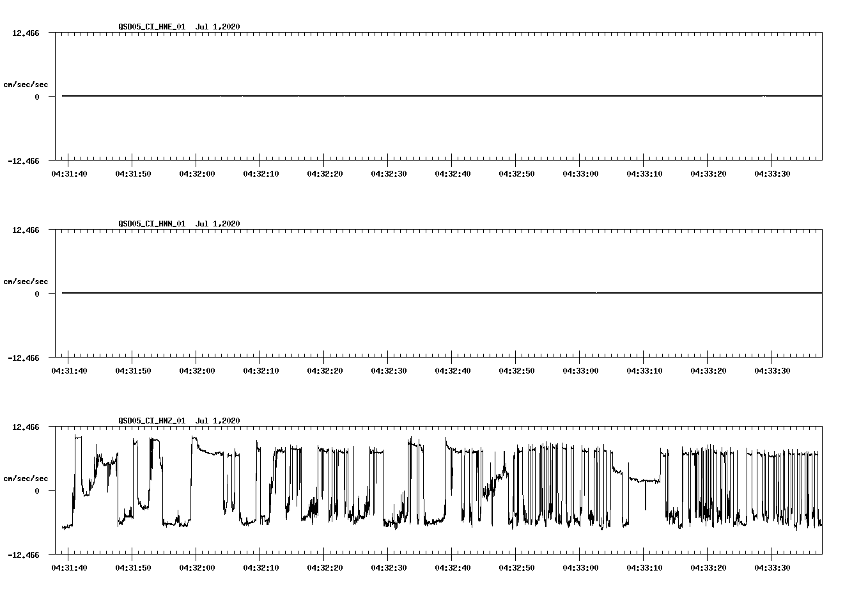Click 04:32:20 time label under HNE plot
Screen dimensions: 868x591
coord(325,174)
